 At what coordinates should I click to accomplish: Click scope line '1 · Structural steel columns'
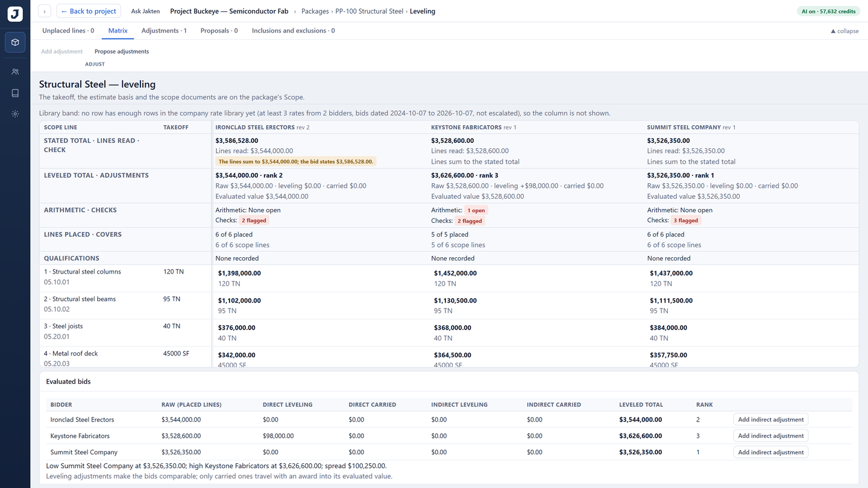pos(83,272)
